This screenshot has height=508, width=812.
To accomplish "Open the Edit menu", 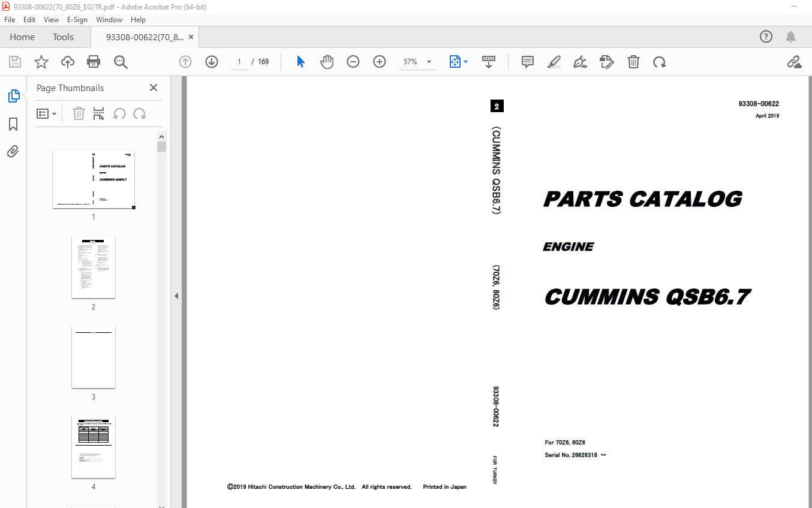I will 29,20.
